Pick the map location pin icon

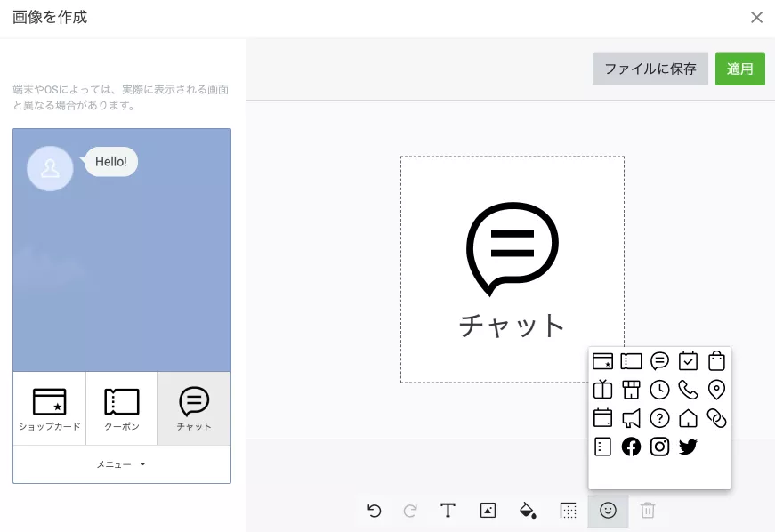tap(716, 390)
